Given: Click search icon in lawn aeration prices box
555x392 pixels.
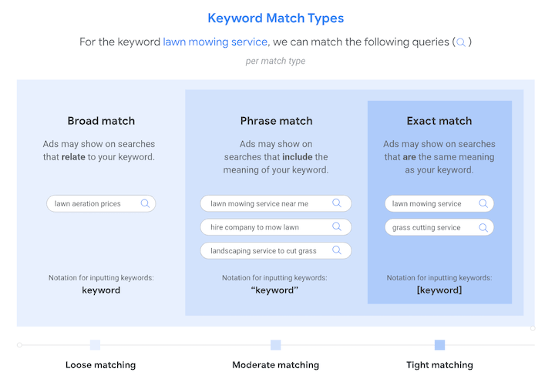Looking at the screenshot, I should (145, 204).
